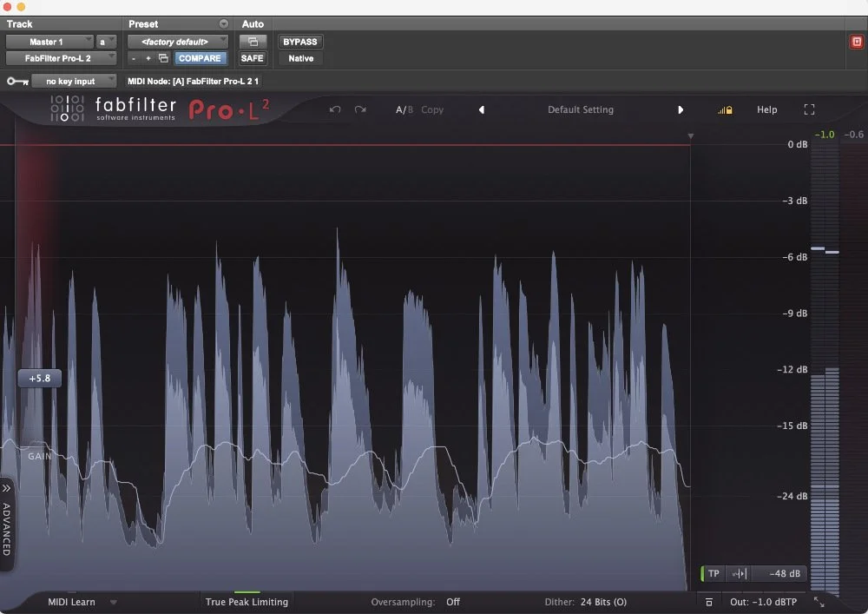Viewport: 868px width, 614px height.
Task: Click the 0 dB scale label
Action: (797, 144)
